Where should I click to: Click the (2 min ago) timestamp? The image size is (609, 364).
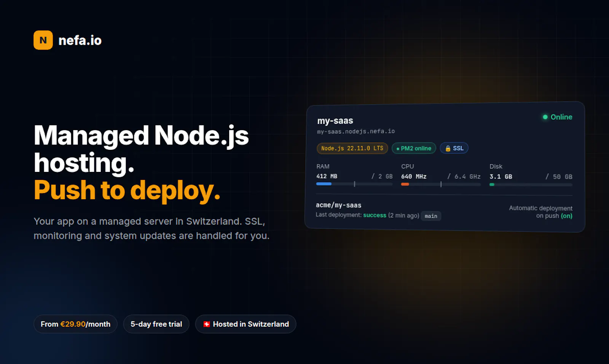pos(403,216)
